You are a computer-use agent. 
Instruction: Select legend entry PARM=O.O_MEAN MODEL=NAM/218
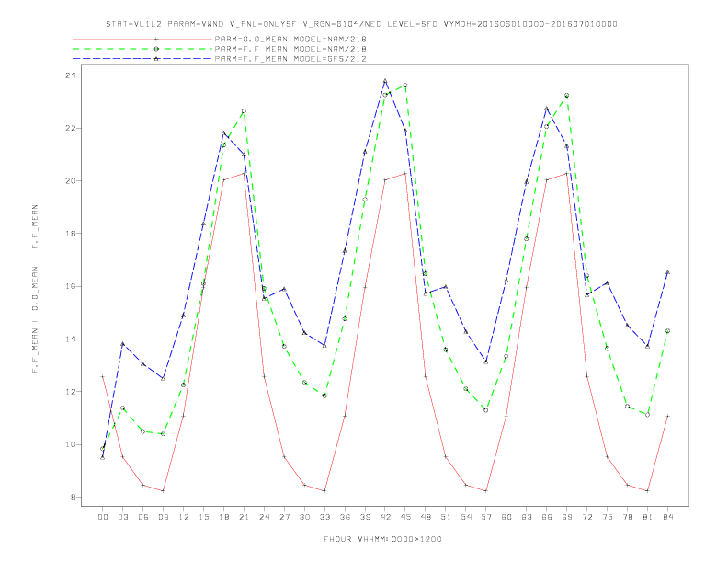[290, 39]
